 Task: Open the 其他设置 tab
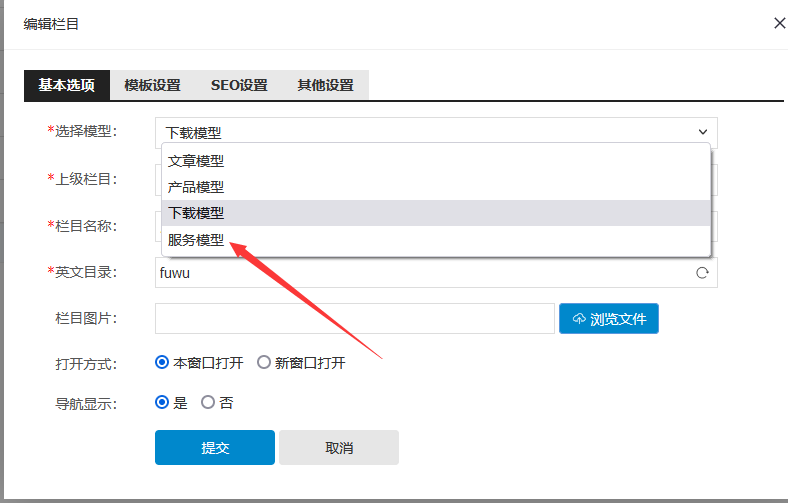326,85
